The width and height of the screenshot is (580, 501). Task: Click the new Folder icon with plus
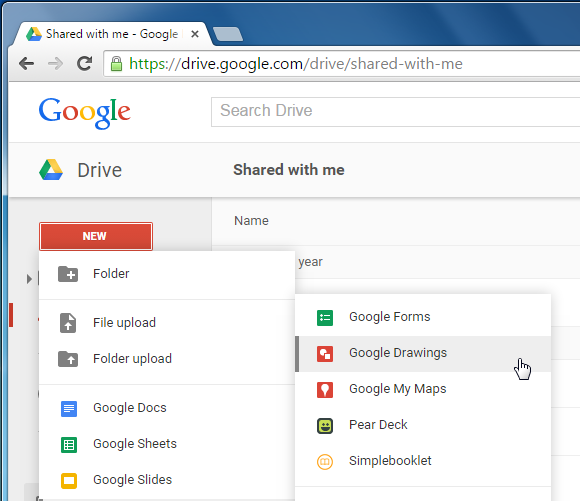pyautogui.click(x=68, y=274)
